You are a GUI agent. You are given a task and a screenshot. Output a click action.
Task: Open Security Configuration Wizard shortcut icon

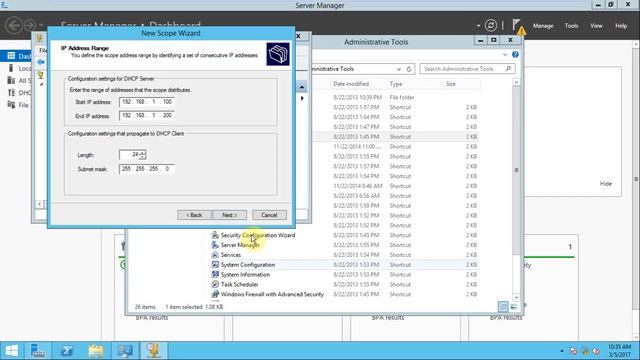pos(215,235)
